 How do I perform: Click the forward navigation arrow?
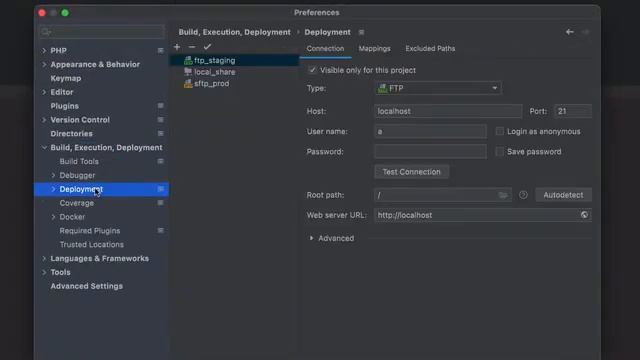coord(586,32)
